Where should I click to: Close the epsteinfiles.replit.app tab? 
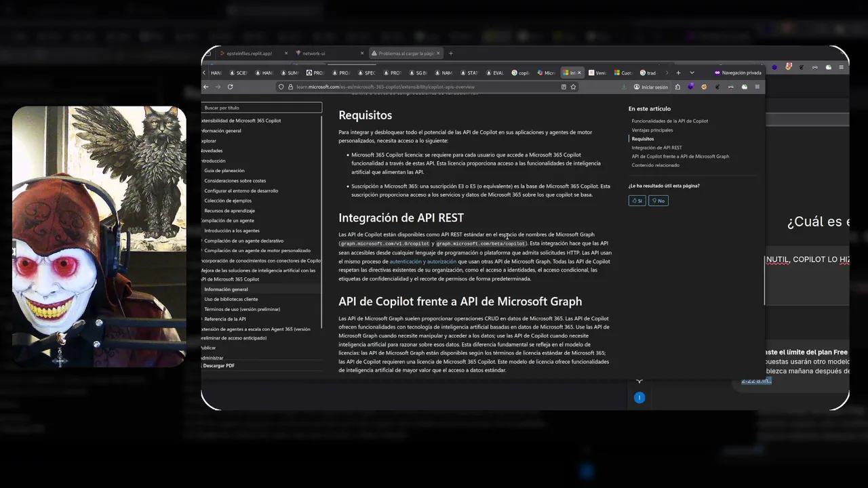click(x=287, y=53)
